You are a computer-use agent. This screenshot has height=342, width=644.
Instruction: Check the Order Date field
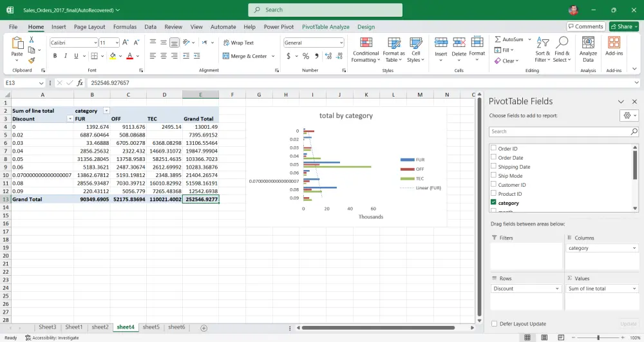(x=493, y=157)
